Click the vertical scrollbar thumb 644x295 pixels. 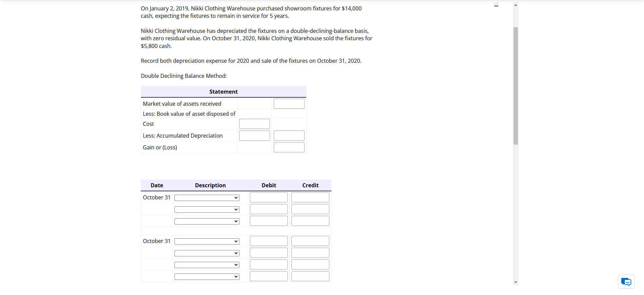[x=516, y=86]
